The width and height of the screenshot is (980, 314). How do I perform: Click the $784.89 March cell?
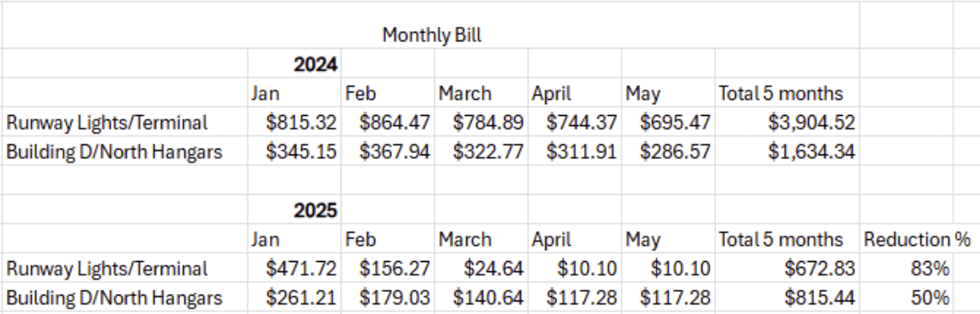point(482,123)
